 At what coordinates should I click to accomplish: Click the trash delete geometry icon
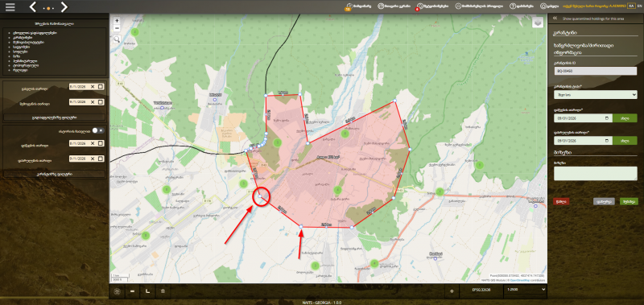(x=163, y=291)
